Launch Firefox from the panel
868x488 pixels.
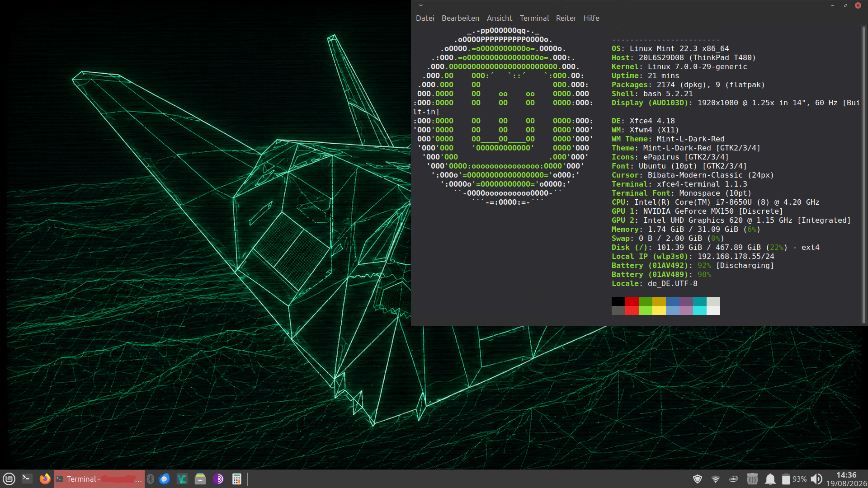tap(45, 479)
